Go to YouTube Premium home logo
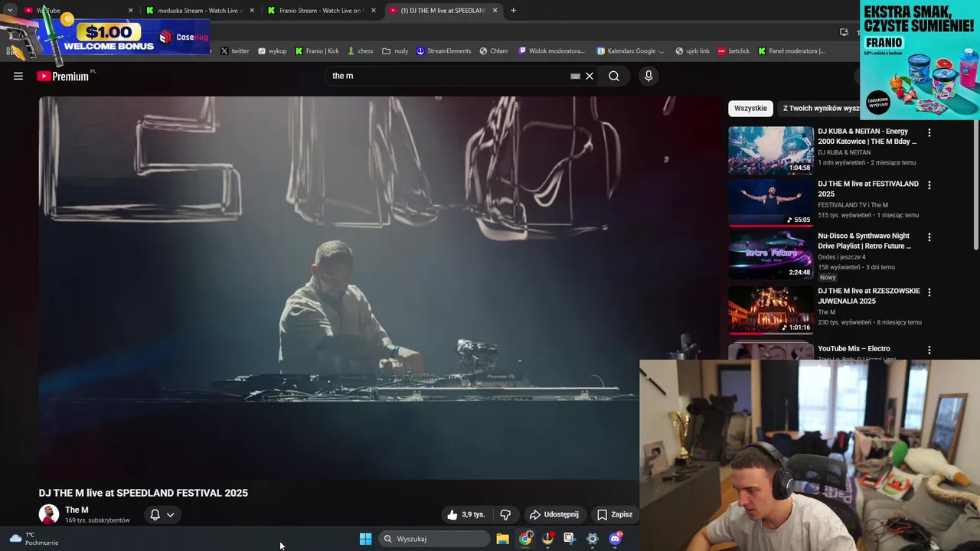 63,76
